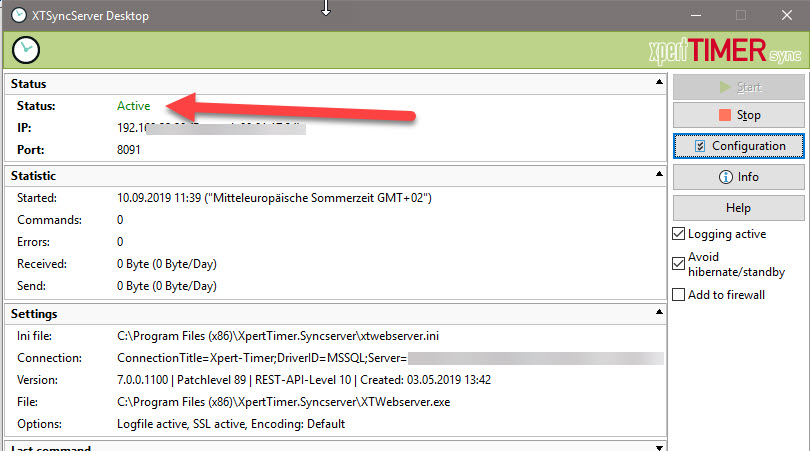The width and height of the screenshot is (810, 451).
Task: Click the Statistic section header
Action: pyautogui.click(x=335, y=176)
